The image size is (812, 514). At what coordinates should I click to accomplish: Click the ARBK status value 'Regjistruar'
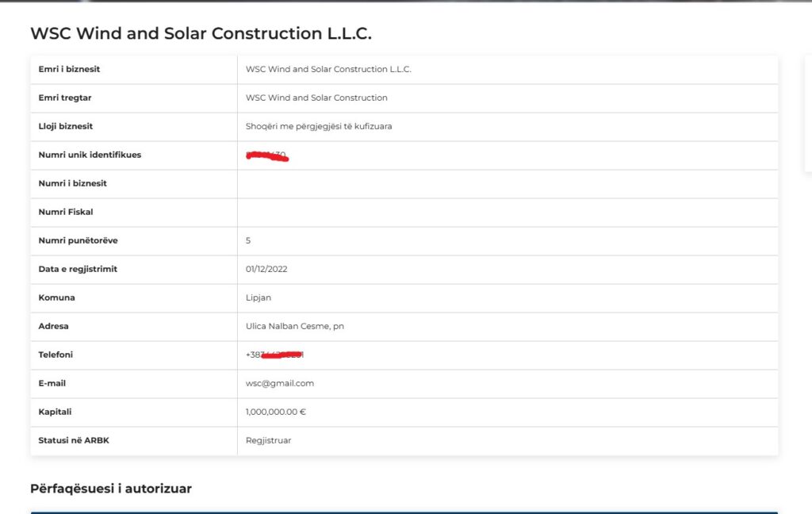(268, 440)
